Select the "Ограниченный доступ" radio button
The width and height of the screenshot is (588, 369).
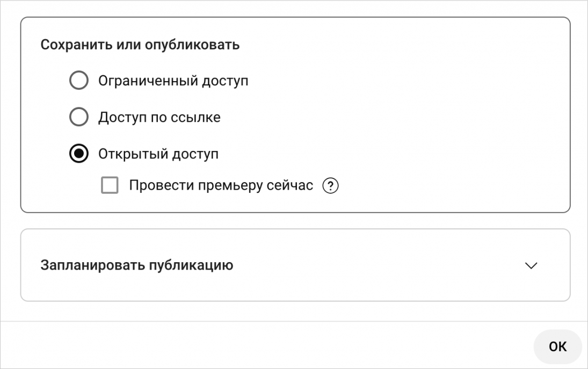point(79,81)
